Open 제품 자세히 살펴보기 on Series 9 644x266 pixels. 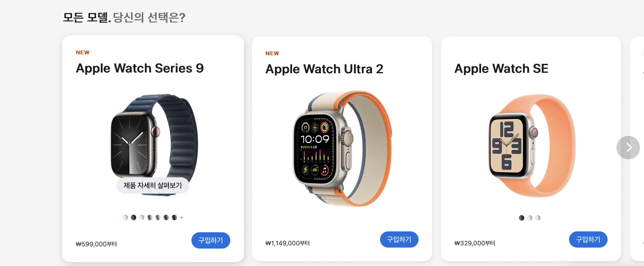coord(153,185)
